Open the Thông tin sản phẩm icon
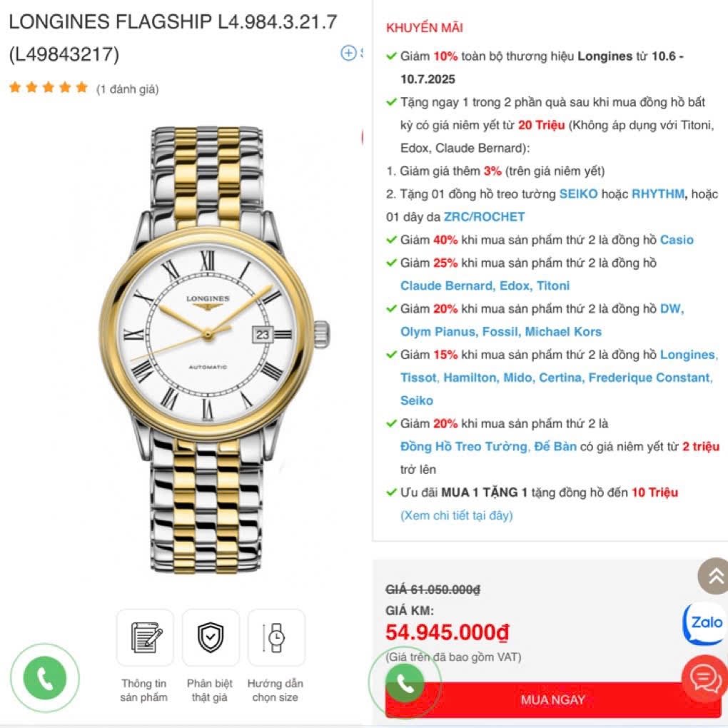The image size is (728, 728). point(145,637)
